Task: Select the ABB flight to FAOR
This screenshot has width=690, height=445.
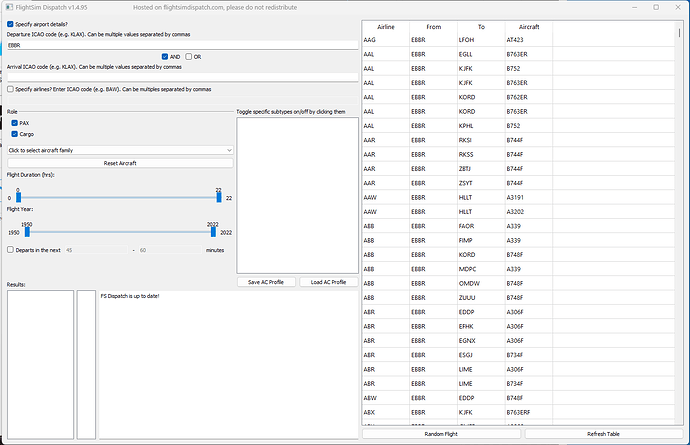Action: point(518,226)
